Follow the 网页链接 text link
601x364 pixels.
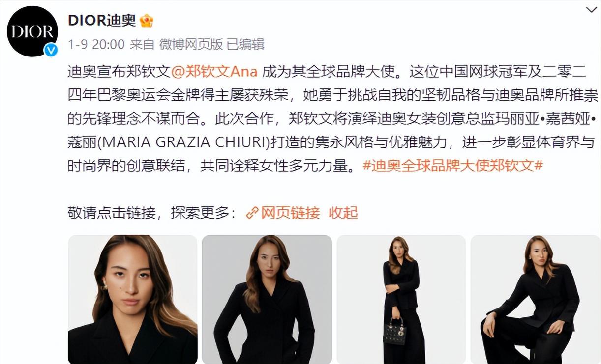290,213
